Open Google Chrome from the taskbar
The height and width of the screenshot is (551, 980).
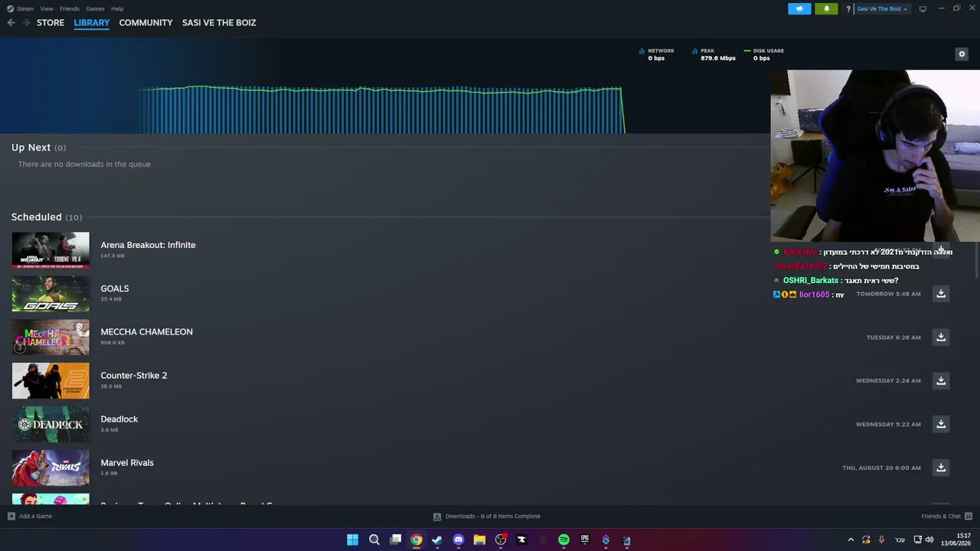click(x=416, y=540)
